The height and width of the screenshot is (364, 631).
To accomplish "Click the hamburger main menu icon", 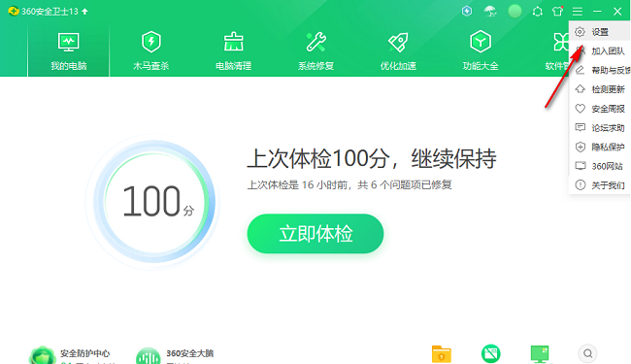I will pyautogui.click(x=578, y=12).
